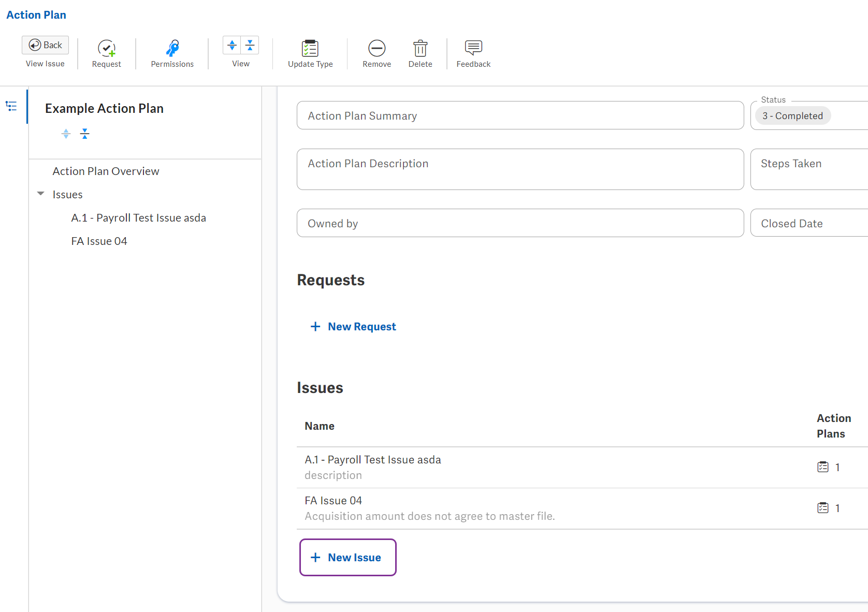868x612 pixels.
Task: Open A.1 - Payroll Test Issue asda tree item
Action: pos(139,218)
